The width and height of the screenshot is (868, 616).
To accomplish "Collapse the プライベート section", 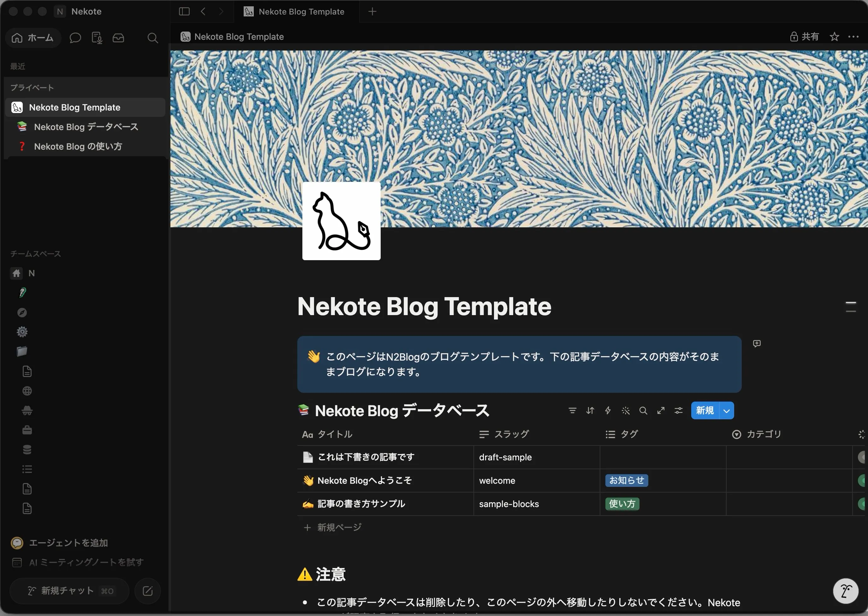I will tap(32, 88).
